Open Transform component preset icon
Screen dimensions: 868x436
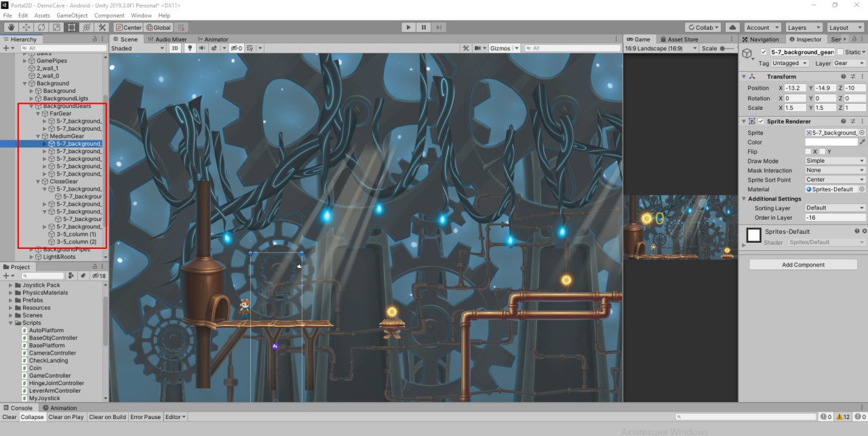click(854, 77)
